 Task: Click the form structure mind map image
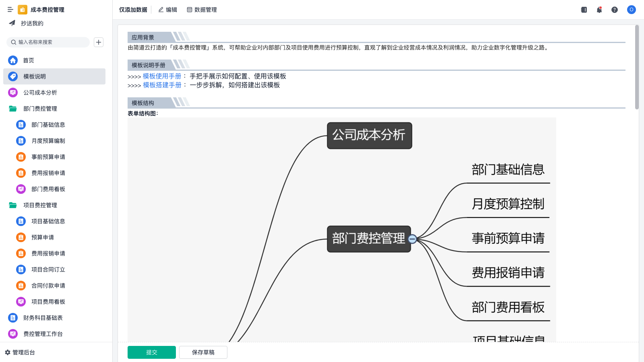click(342, 230)
